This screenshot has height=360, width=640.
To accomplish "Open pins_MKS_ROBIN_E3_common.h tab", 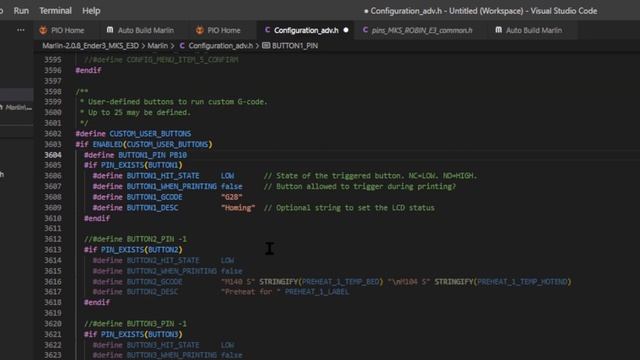I will click(x=422, y=30).
